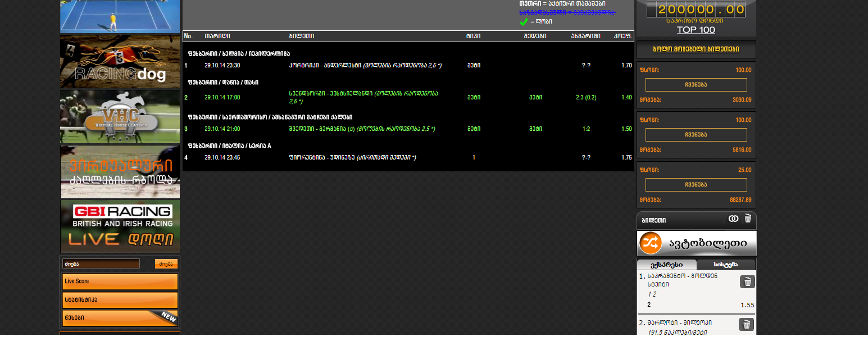Switch to the ექსპრესი tab
Viewport: 868px width, 364px height.
click(x=667, y=265)
